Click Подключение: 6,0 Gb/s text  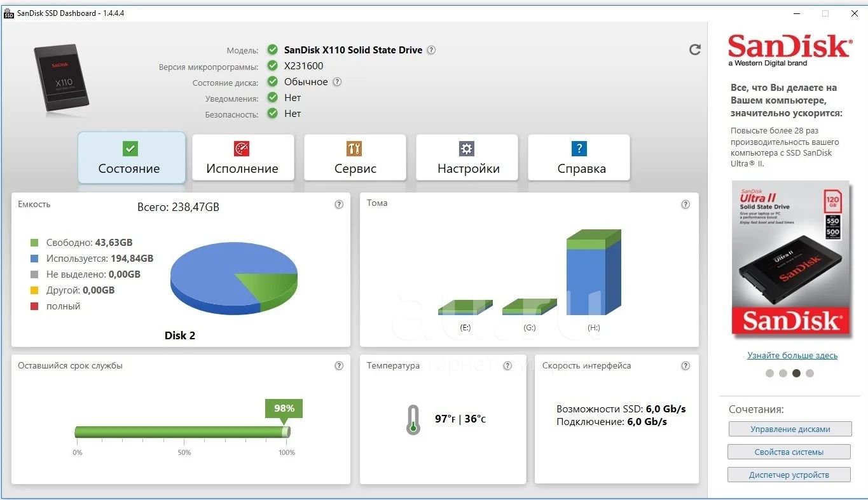(612, 422)
